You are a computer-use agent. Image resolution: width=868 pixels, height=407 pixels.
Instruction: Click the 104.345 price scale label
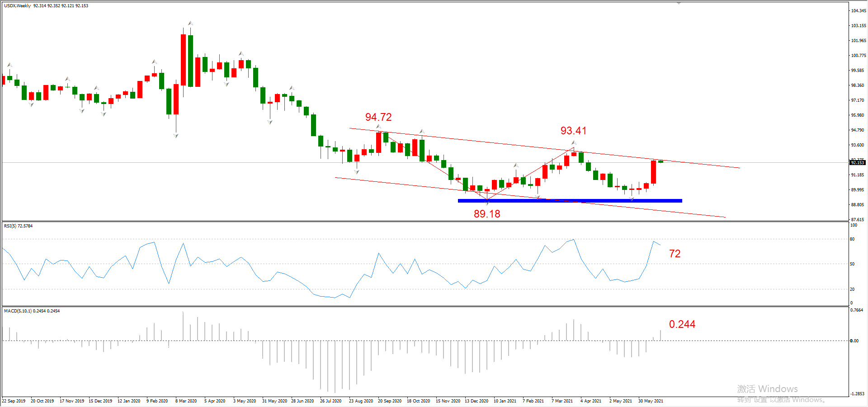point(858,10)
